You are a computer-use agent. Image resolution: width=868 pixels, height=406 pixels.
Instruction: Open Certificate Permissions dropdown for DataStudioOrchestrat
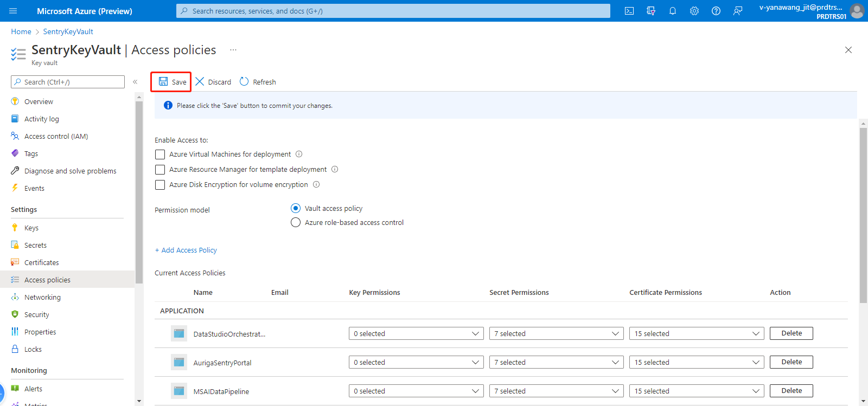click(697, 333)
